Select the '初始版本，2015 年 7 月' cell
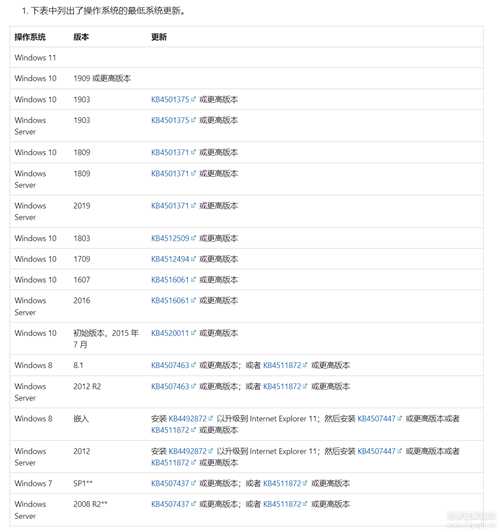500x532 pixels. click(106, 339)
